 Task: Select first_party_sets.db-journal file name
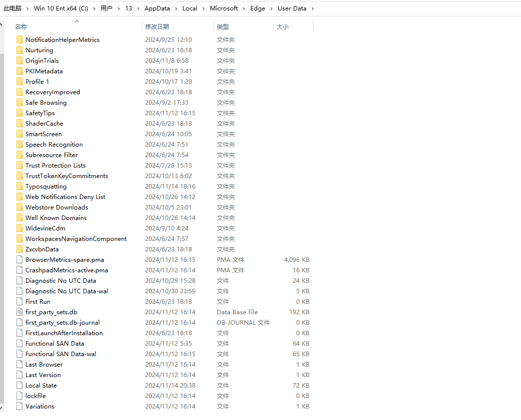pyautogui.click(x=62, y=323)
